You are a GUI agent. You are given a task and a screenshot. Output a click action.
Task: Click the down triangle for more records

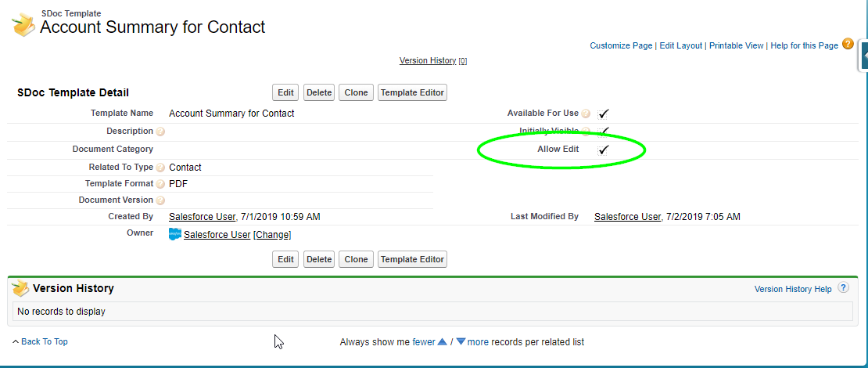pos(461,342)
